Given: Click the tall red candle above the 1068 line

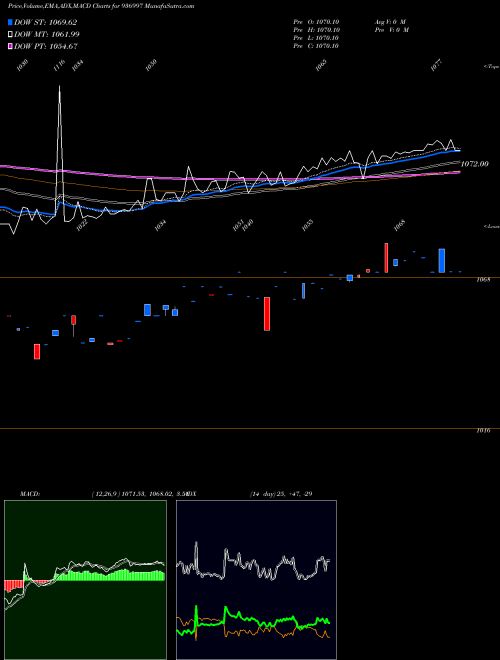Looking at the screenshot, I should coord(386,258).
